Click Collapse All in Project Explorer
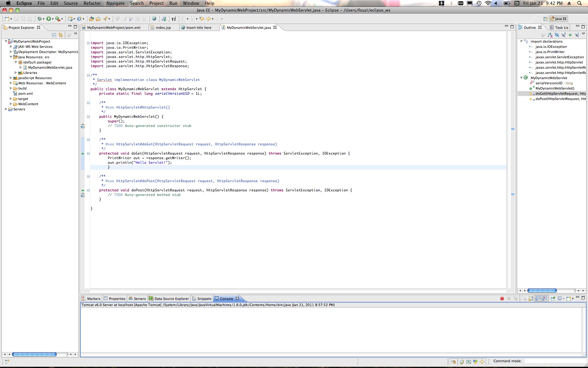The image size is (588, 368). 54,35
